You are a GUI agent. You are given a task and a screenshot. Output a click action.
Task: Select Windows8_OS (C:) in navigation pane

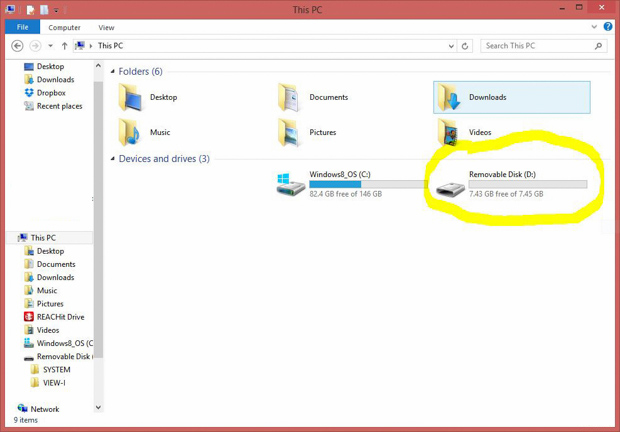tap(59, 343)
